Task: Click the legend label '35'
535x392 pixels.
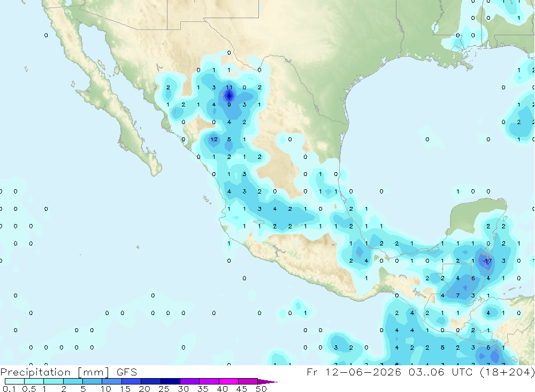Action: point(203,389)
